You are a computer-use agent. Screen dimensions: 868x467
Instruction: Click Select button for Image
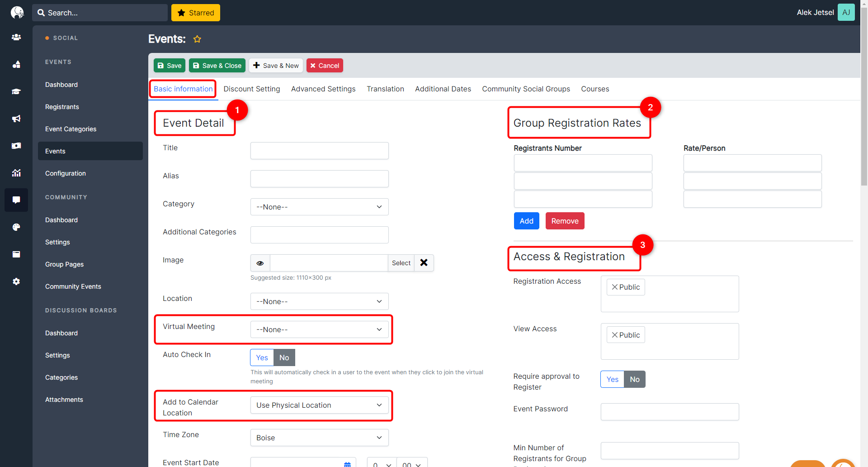pyautogui.click(x=401, y=263)
